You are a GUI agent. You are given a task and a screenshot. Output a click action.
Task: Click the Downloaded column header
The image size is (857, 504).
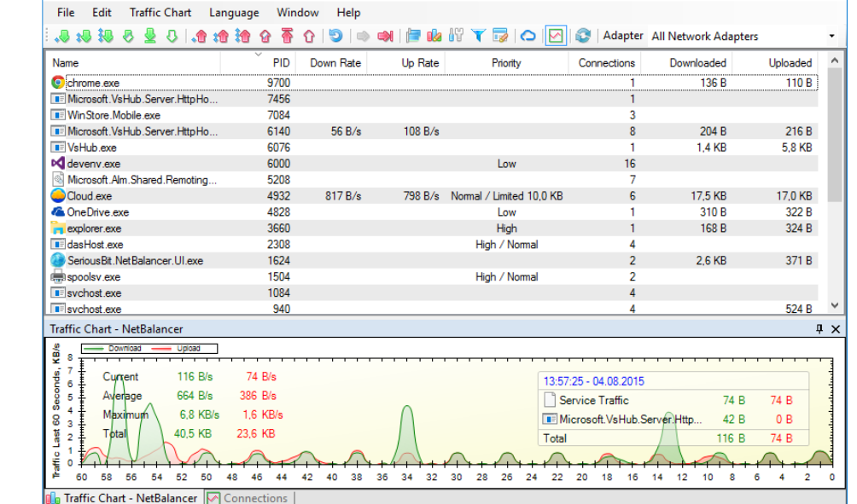[697, 63]
